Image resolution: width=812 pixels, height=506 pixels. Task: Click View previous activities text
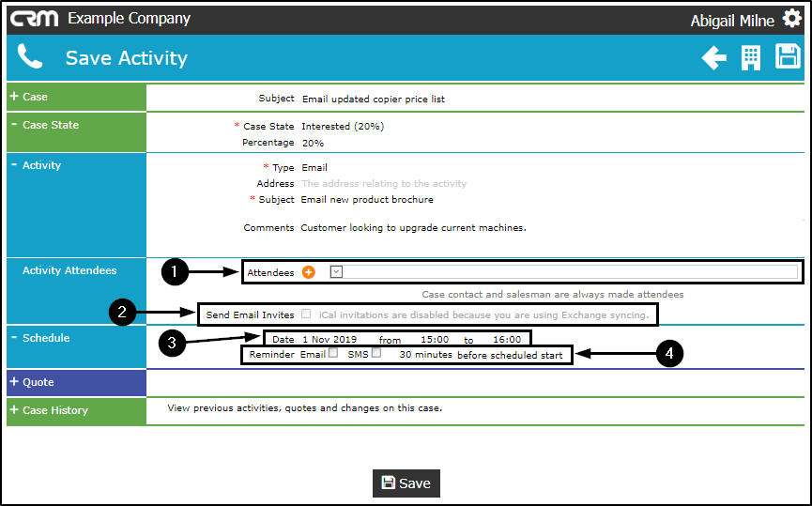click(x=304, y=408)
